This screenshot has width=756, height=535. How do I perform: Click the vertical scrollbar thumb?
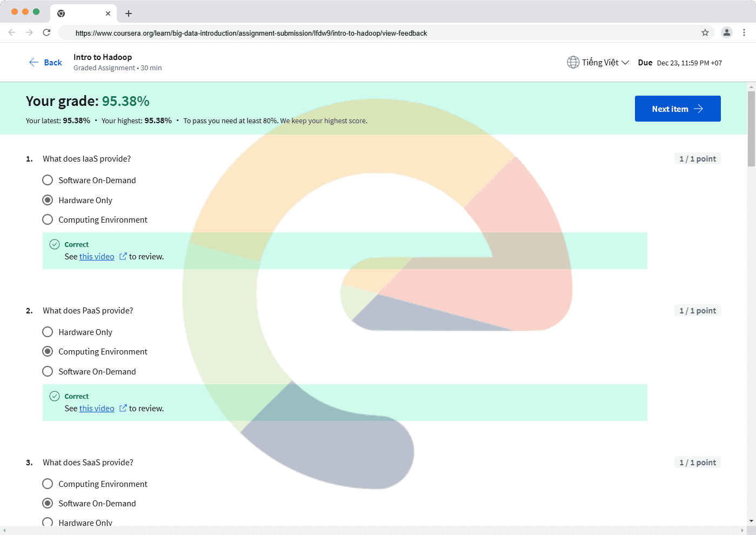(x=751, y=129)
